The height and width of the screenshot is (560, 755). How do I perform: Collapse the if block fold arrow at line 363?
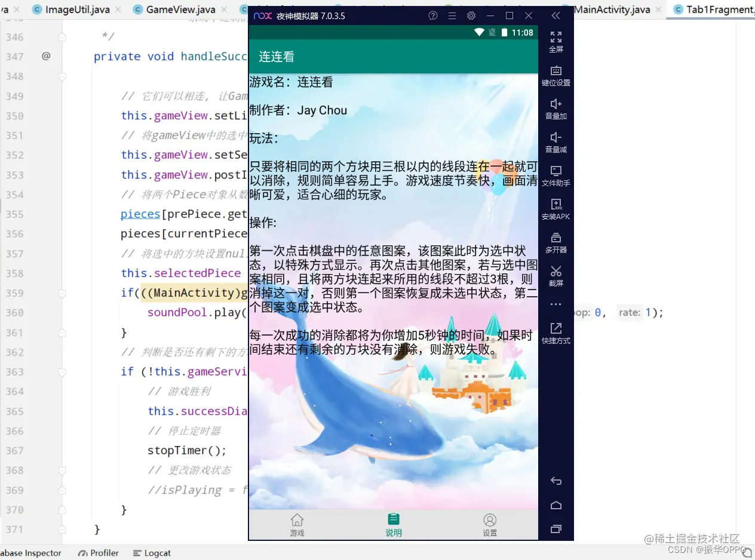pos(62,371)
